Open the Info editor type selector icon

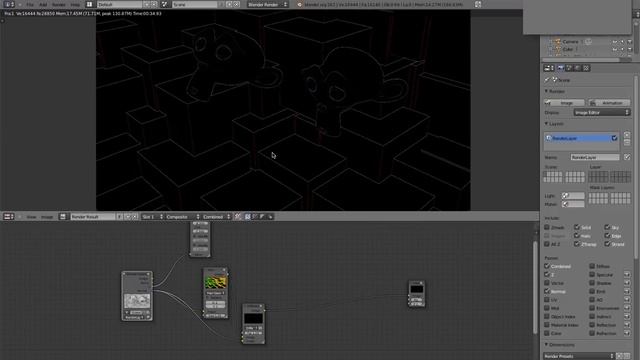(x=9, y=4)
